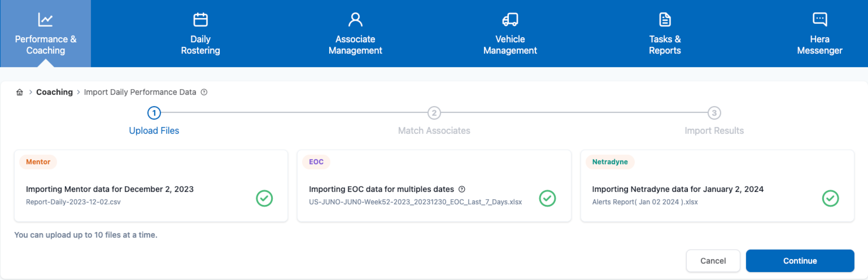Click the home breadcrumb icon
The width and height of the screenshot is (868, 280).
point(19,92)
